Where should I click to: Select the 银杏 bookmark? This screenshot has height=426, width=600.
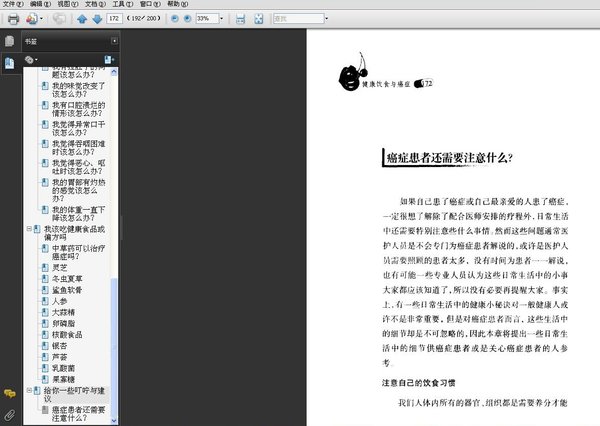(x=59, y=346)
